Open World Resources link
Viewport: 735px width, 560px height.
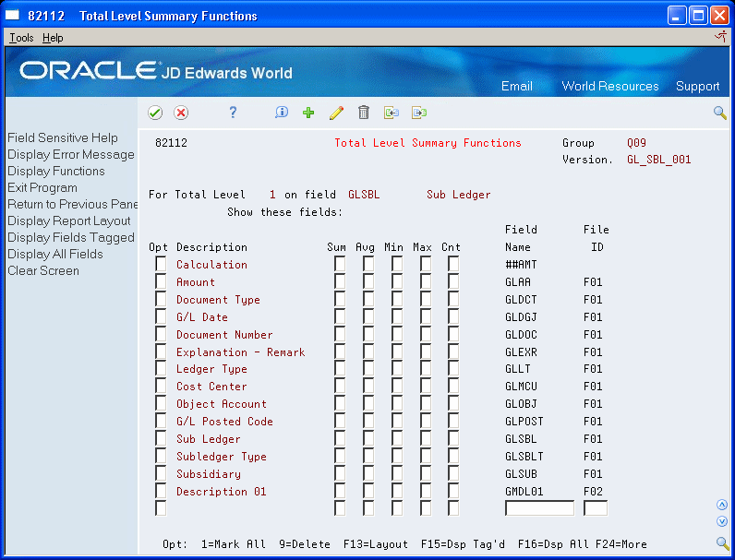[609, 86]
